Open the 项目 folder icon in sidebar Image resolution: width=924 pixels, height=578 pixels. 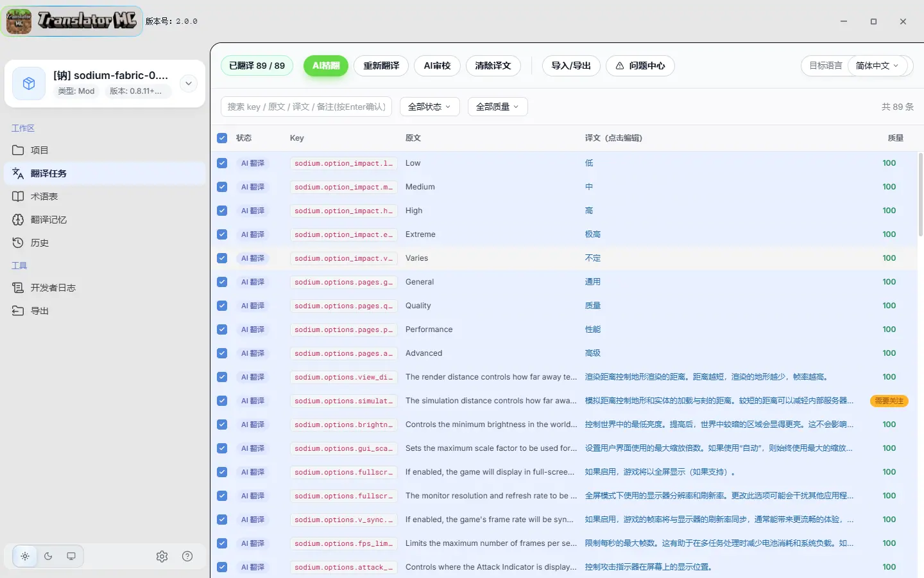point(18,150)
